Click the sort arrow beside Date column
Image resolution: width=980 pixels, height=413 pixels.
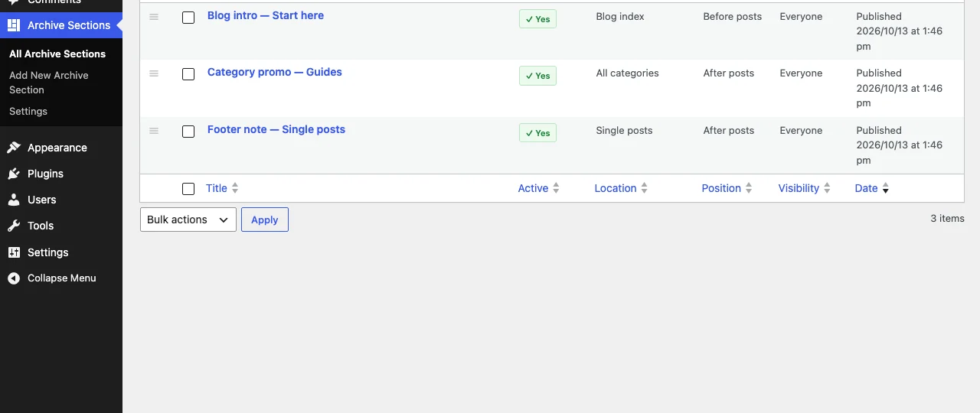pos(885,188)
